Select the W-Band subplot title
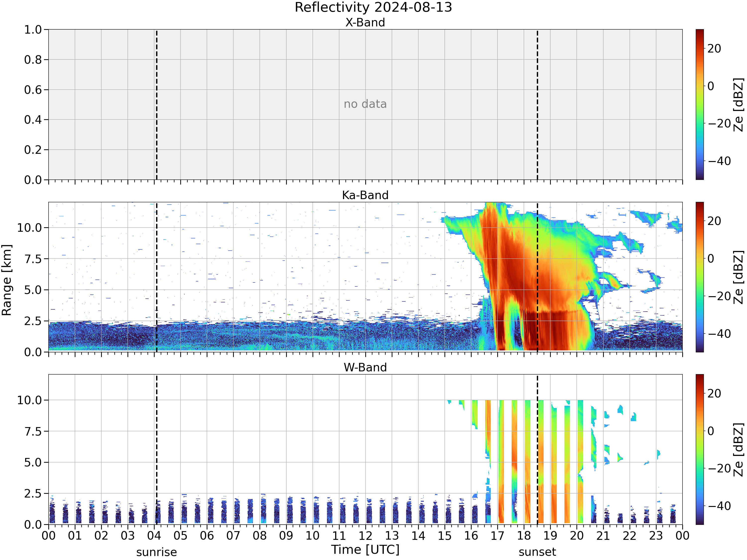 [x=365, y=367]
